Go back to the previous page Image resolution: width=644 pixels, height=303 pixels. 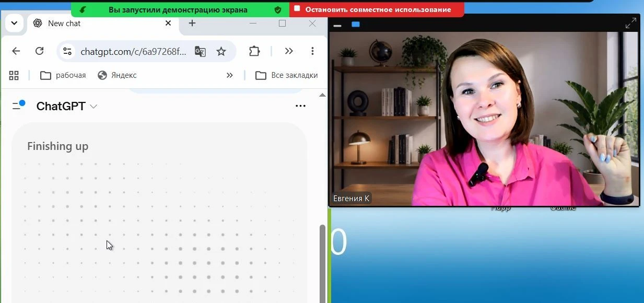point(16,51)
